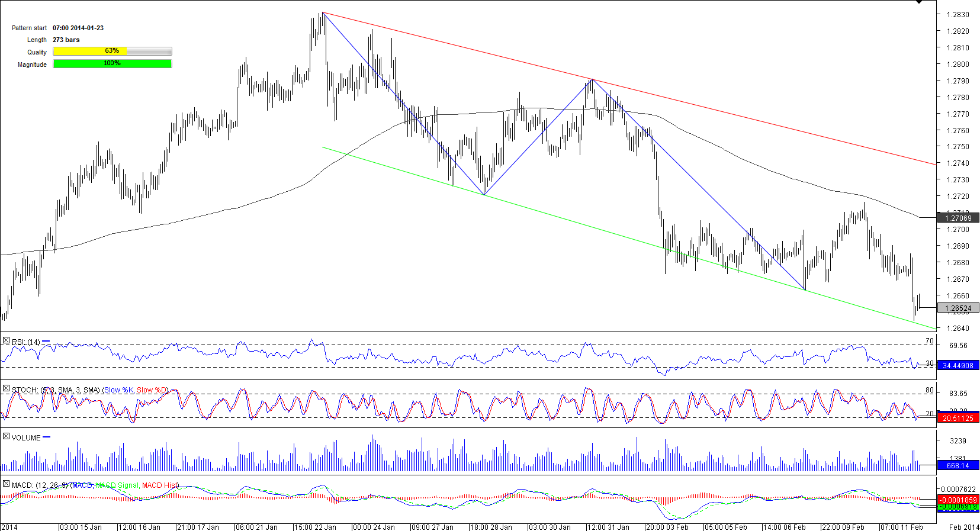
Task: Click the 15:00 22 Jan time axis label
Action: (315, 527)
